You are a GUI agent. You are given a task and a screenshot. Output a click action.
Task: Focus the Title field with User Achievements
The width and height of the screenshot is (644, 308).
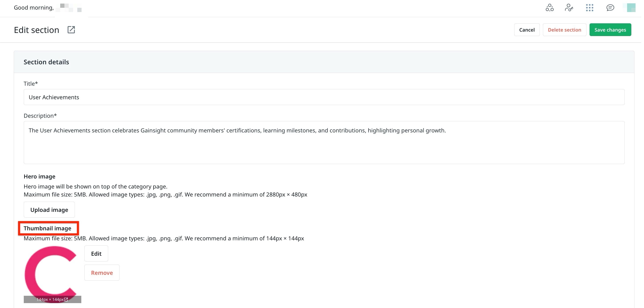pos(324,97)
